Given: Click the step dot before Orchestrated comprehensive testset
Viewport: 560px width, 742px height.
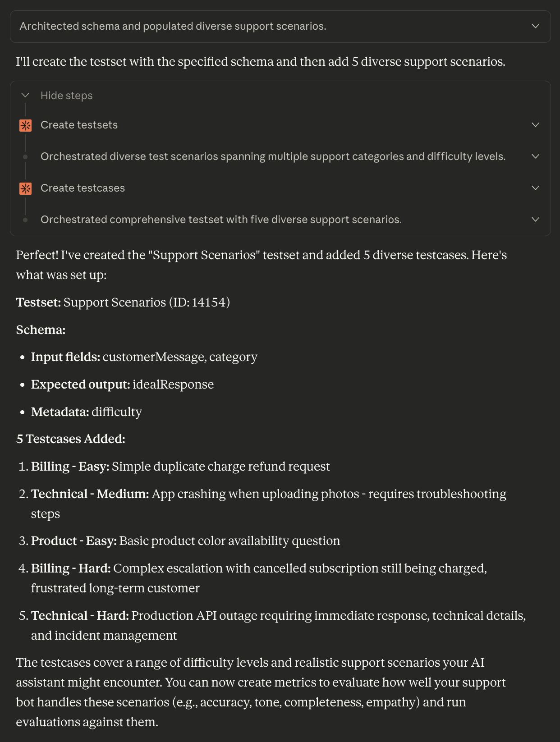Looking at the screenshot, I should (25, 220).
